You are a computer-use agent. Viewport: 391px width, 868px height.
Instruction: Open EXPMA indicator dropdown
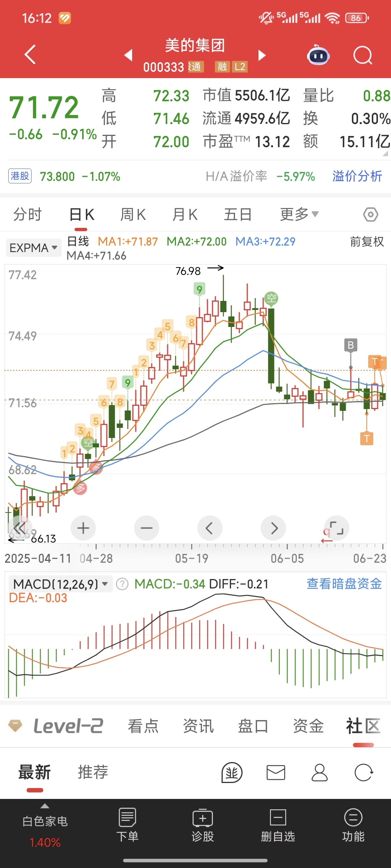point(33,248)
